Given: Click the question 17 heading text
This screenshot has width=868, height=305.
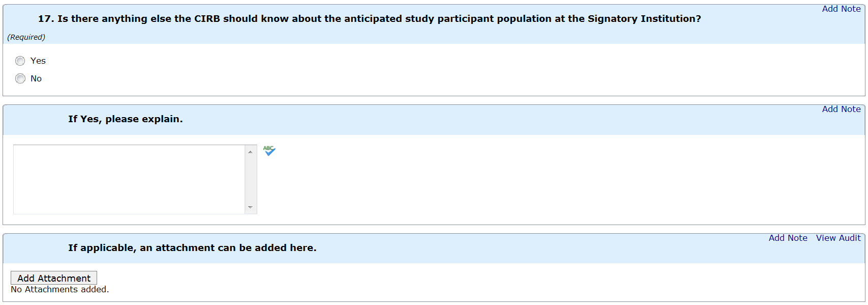Looking at the screenshot, I should (x=369, y=19).
